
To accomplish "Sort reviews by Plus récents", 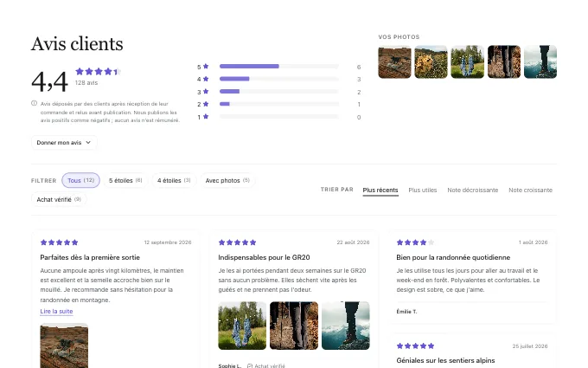I will pyautogui.click(x=380, y=190).
